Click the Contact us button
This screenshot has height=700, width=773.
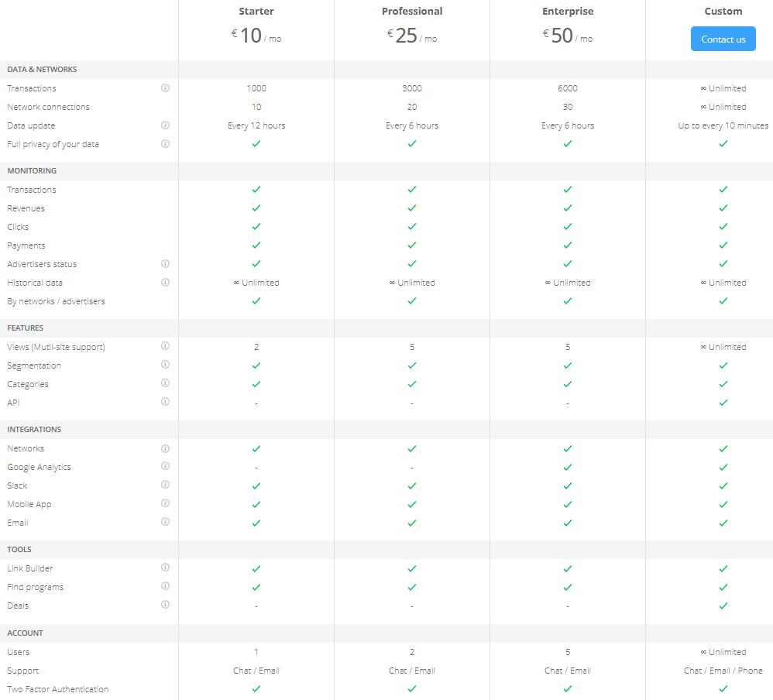[723, 39]
